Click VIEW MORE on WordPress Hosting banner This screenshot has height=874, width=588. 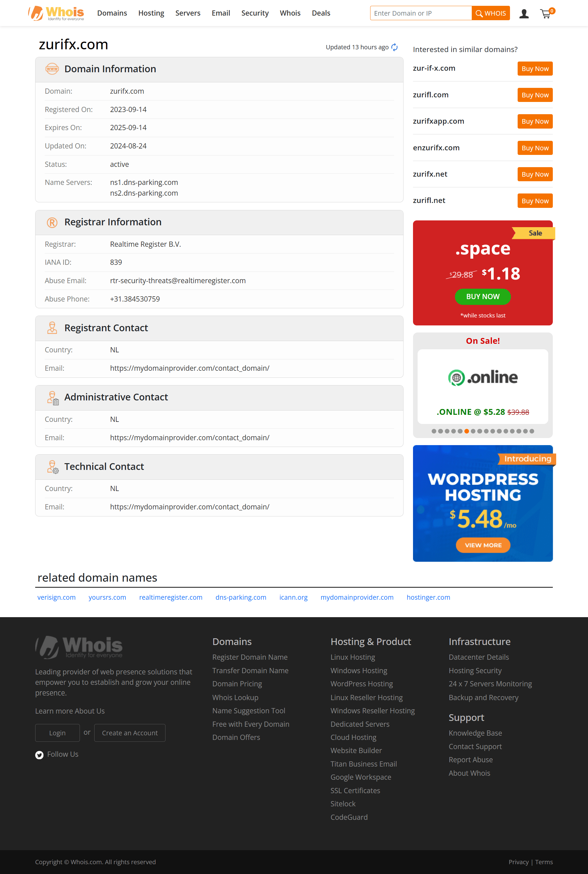(x=483, y=545)
